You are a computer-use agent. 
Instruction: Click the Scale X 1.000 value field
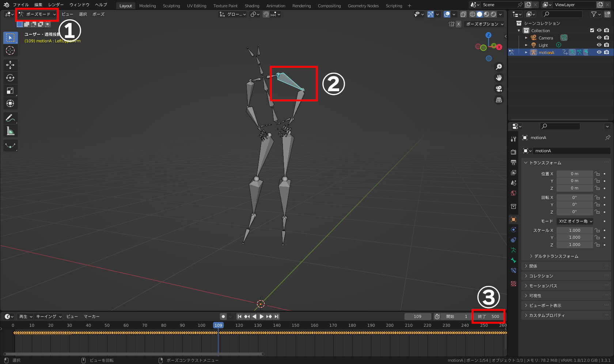[575, 230]
